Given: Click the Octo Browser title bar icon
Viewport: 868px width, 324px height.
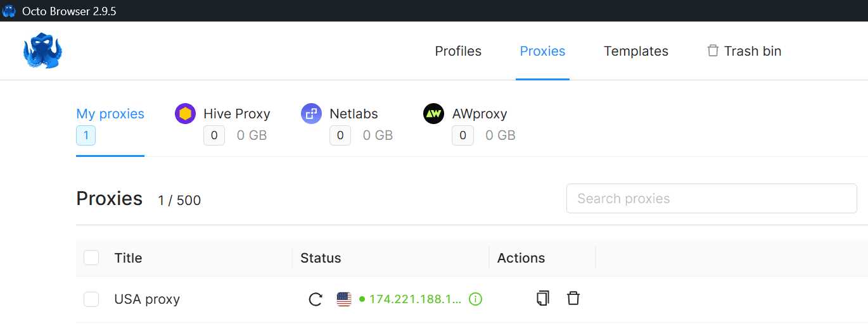Looking at the screenshot, I should coord(9,11).
